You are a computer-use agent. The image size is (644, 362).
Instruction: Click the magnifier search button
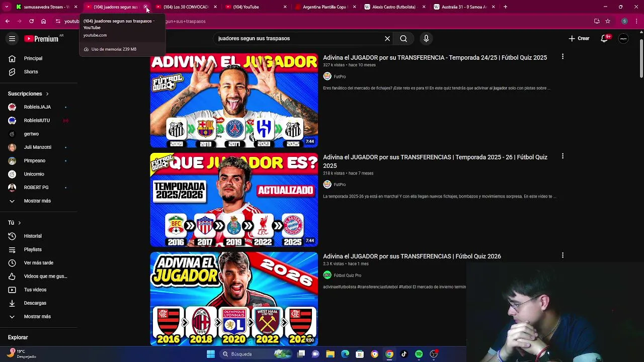(x=404, y=38)
